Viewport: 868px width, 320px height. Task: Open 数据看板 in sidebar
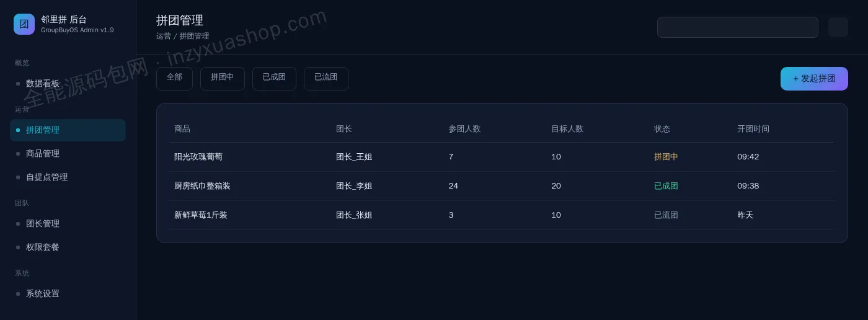(x=68, y=84)
